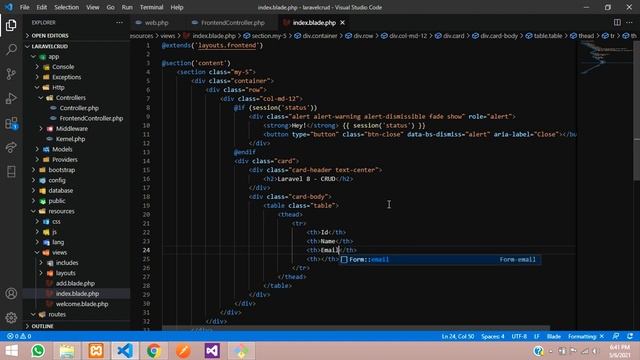Expand the Outline section
Screen dimensions: 640x360
pyautogui.click(x=77, y=326)
